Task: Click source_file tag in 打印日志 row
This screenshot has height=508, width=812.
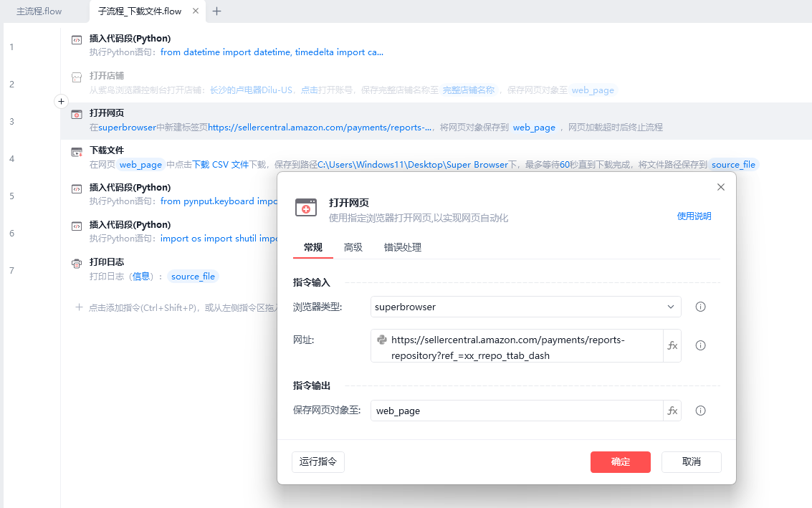Action: click(194, 277)
